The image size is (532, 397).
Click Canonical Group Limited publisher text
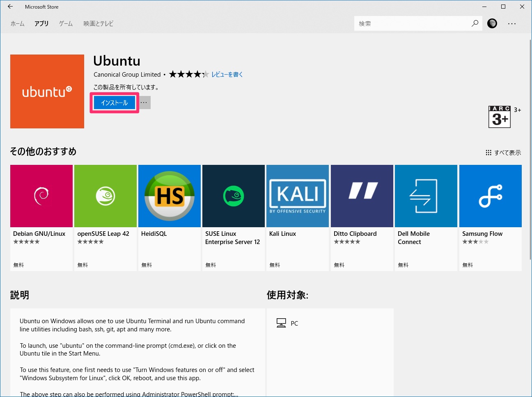(127, 74)
